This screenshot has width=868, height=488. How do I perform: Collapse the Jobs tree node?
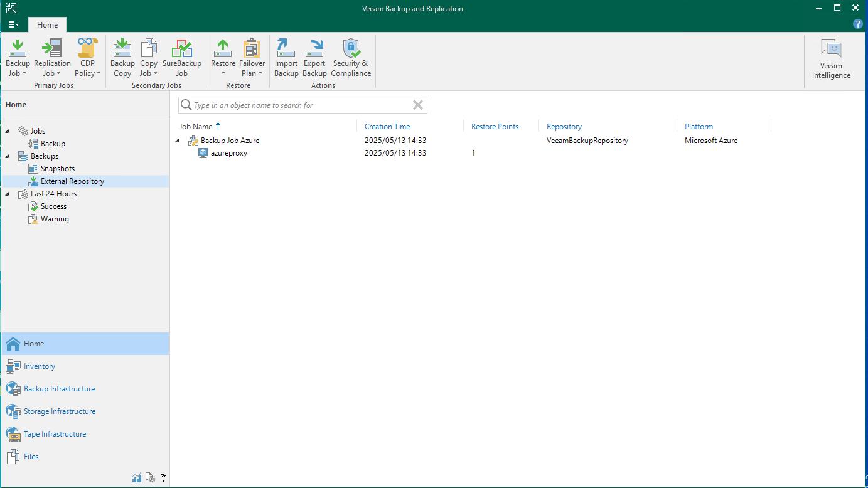[8, 131]
